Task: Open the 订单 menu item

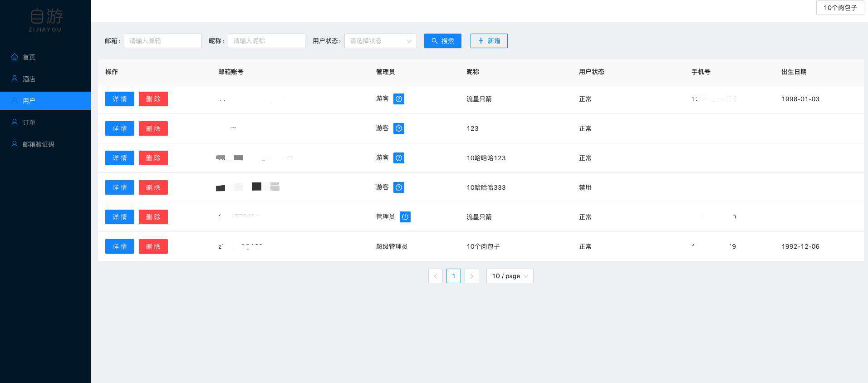Action: point(45,122)
